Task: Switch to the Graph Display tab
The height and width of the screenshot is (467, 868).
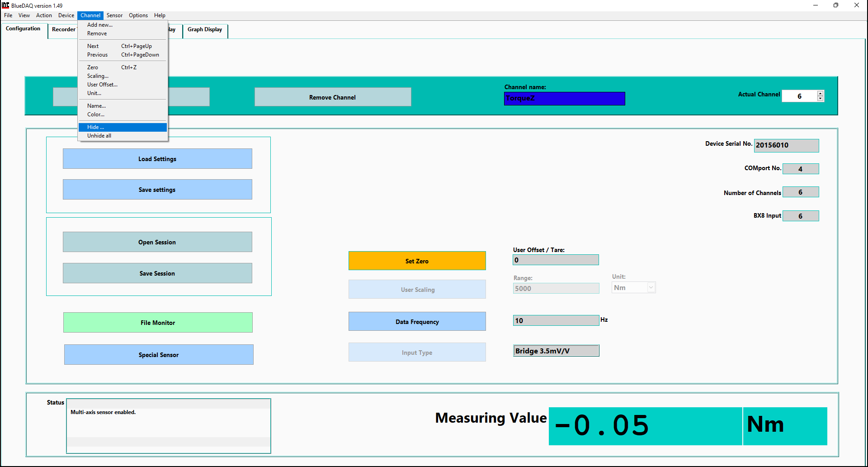Action: (x=205, y=30)
